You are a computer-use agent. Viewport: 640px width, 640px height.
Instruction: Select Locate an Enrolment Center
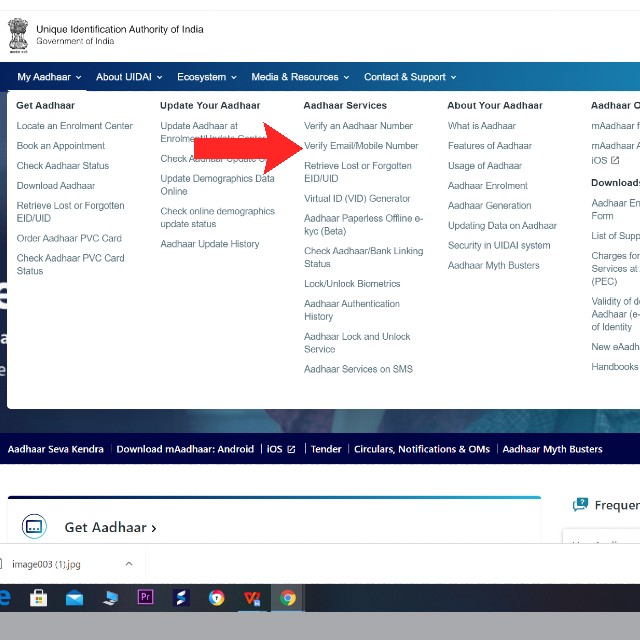(x=75, y=126)
